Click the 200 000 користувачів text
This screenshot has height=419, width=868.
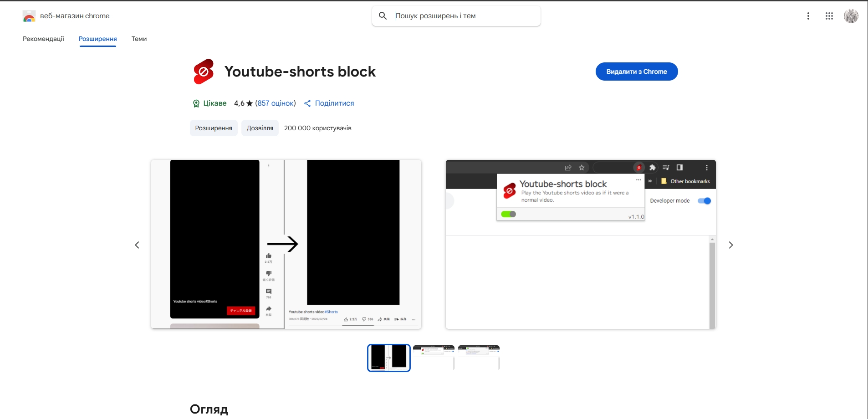pyautogui.click(x=318, y=128)
